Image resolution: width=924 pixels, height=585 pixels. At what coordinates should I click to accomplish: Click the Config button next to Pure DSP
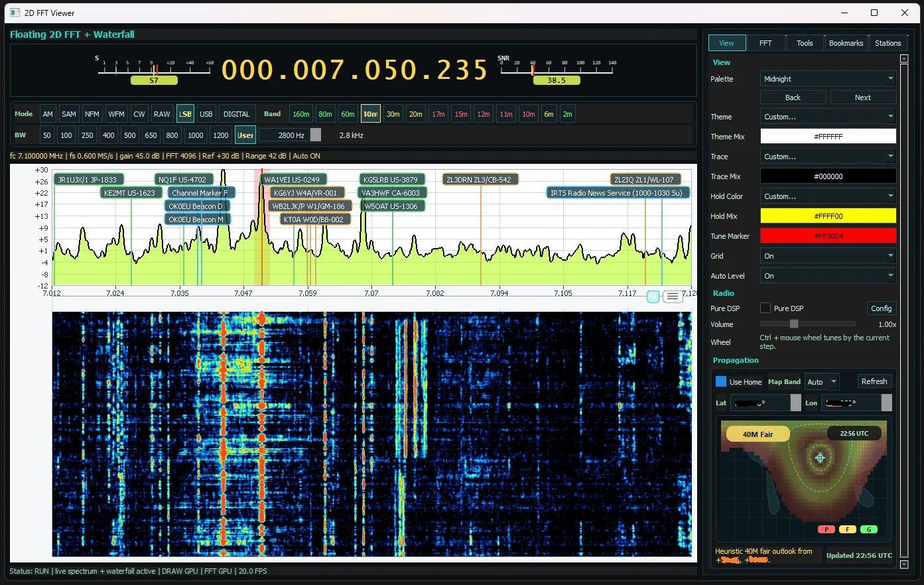click(x=881, y=308)
